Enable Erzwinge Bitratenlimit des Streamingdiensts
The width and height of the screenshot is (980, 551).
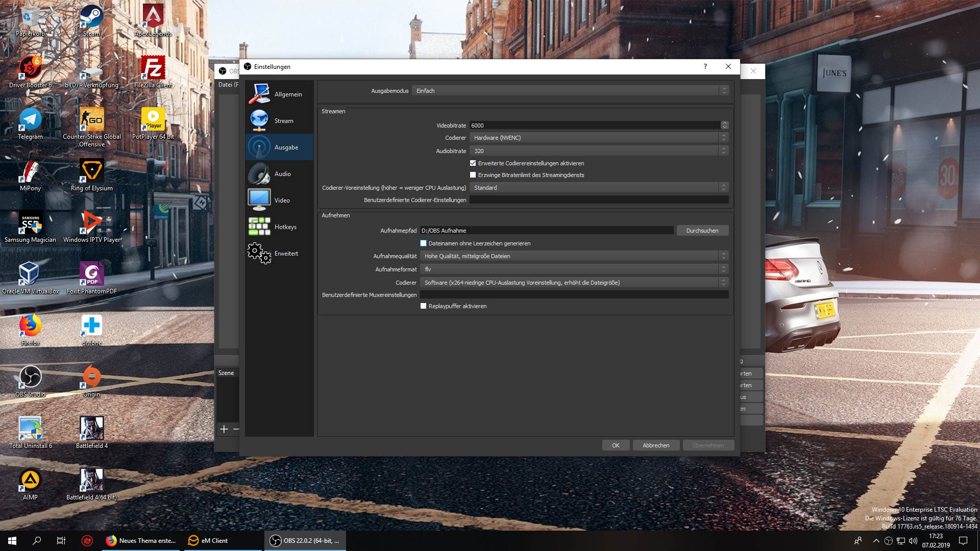[x=473, y=175]
